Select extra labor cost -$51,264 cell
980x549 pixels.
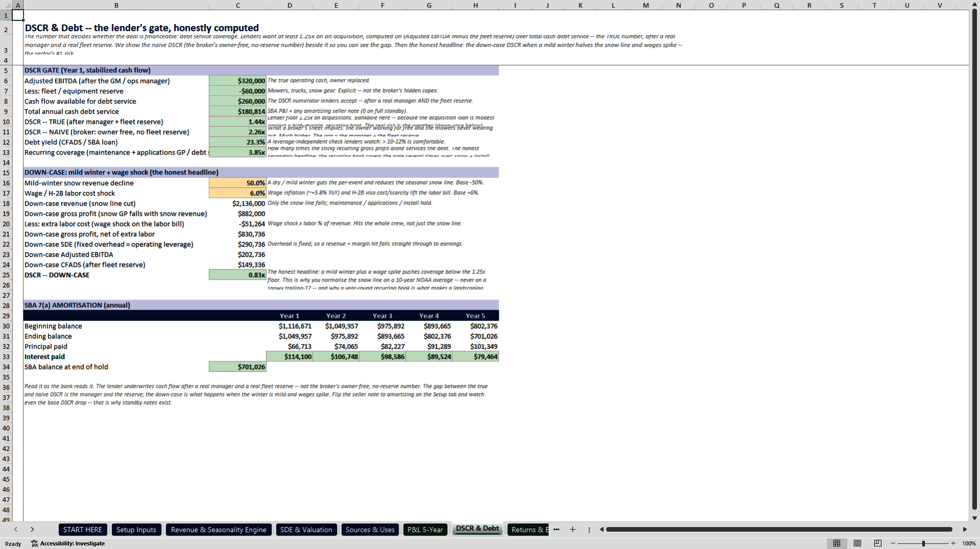click(237, 223)
